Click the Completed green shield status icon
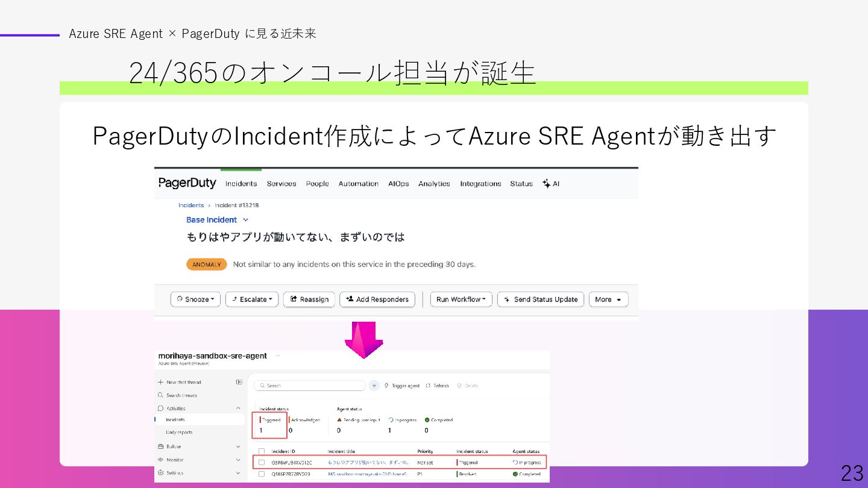Viewport: 868px width, 488px height. [427, 420]
